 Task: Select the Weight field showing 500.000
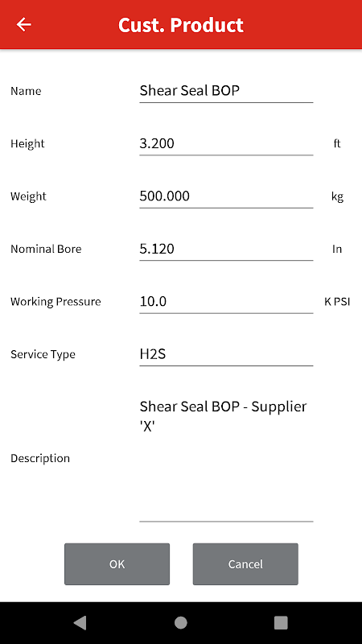226,196
